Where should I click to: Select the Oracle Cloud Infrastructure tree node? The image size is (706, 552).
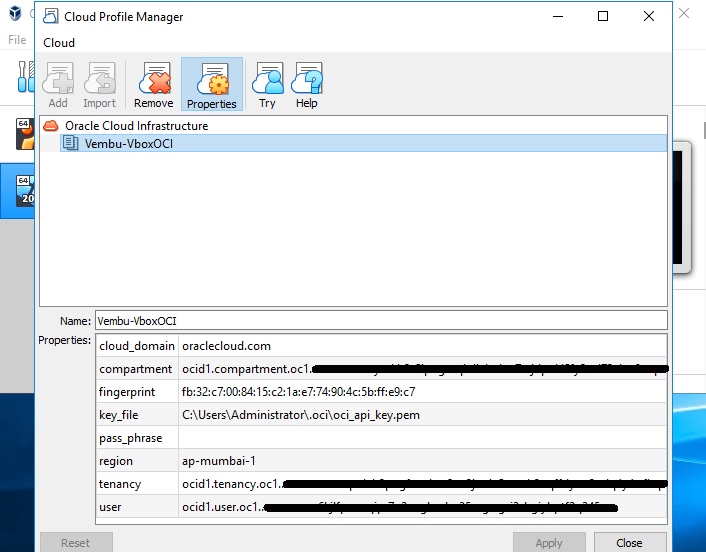pyautogui.click(x=136, y=126)
